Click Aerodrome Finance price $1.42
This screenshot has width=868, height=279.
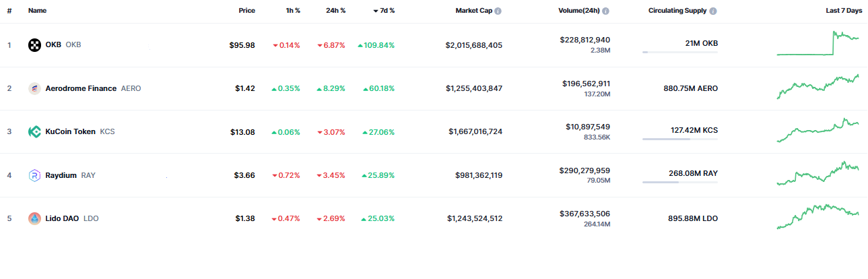245,88
